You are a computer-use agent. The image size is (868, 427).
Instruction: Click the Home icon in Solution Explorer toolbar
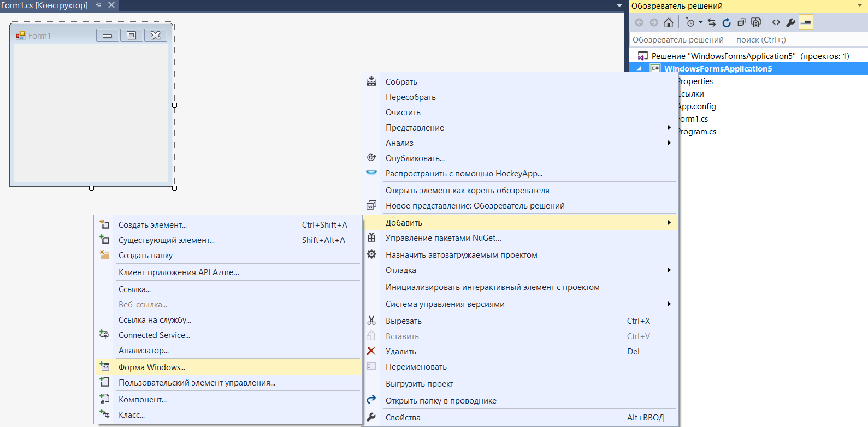[669, 22]
